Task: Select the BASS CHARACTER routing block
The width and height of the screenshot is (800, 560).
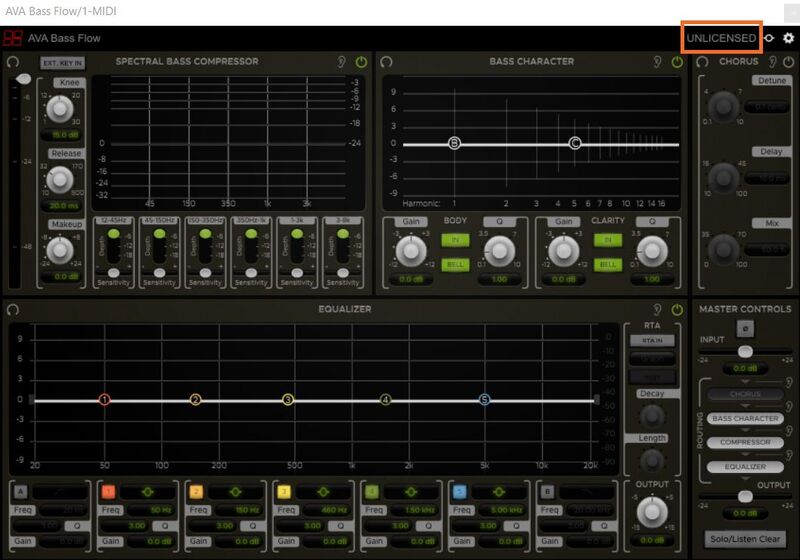Action: click(744, 418)
